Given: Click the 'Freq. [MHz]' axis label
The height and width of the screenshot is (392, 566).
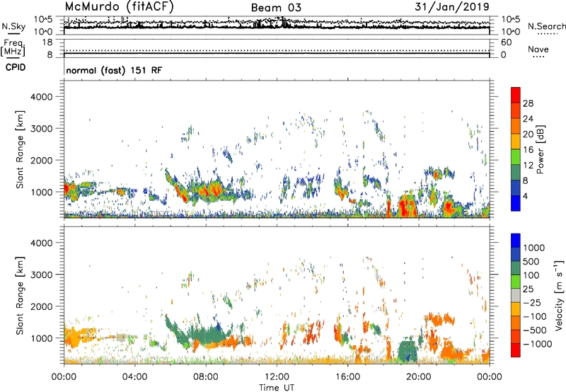Looking at the screenshot, I should click(13, 48).
